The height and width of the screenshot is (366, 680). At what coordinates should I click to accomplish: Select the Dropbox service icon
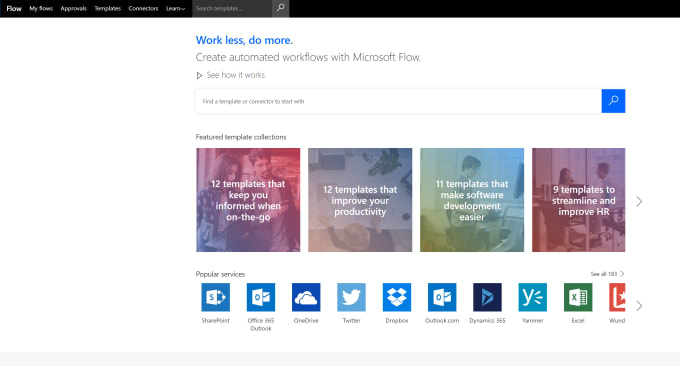coord(397,297)
